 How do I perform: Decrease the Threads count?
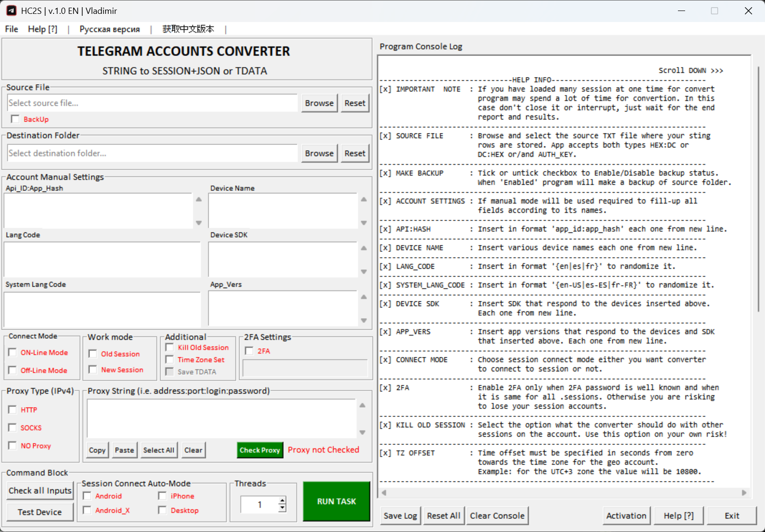[282, 508]
